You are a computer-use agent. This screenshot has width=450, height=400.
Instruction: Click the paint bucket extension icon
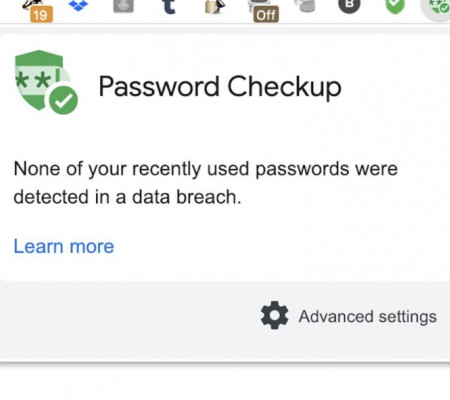coord(215,7)
